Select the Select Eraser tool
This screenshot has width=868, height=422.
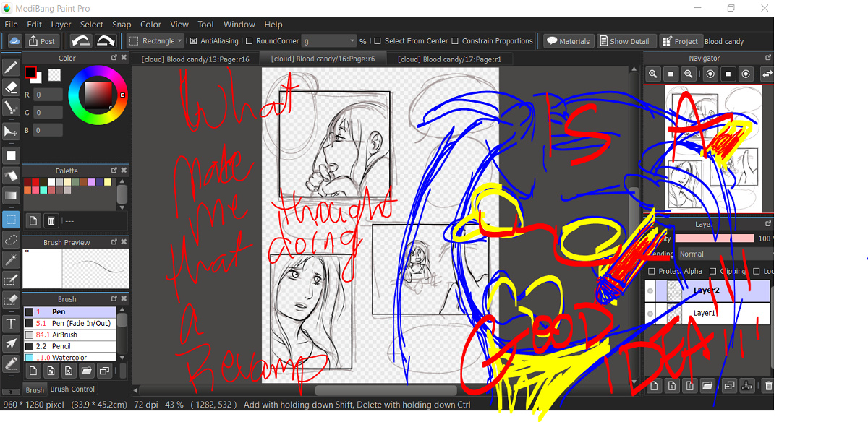(11, 300)
